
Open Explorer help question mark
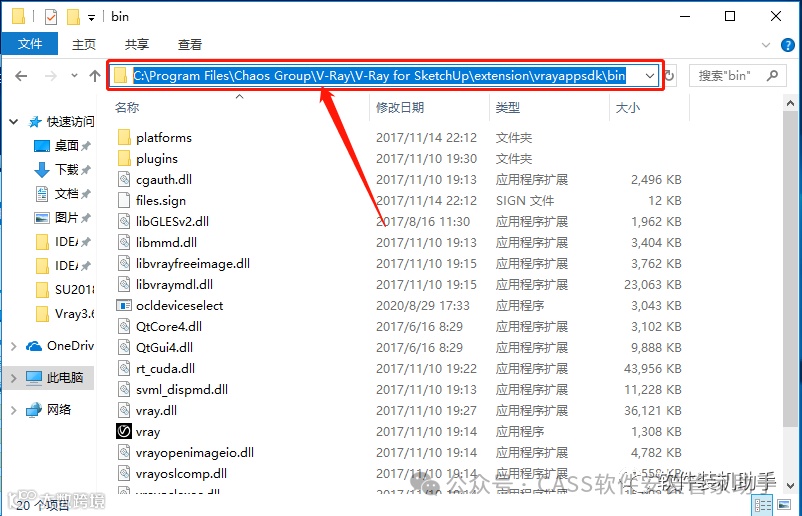(788, 45)
